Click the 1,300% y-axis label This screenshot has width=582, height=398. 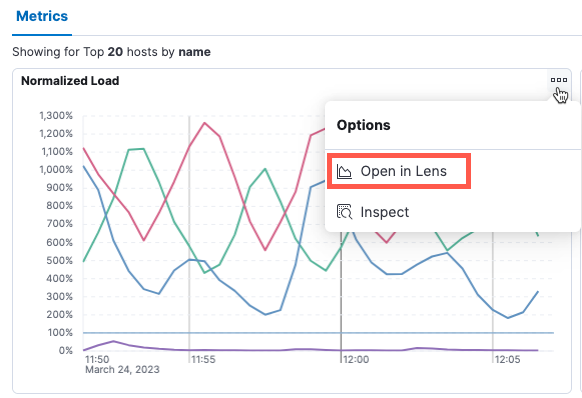point(56,115)
